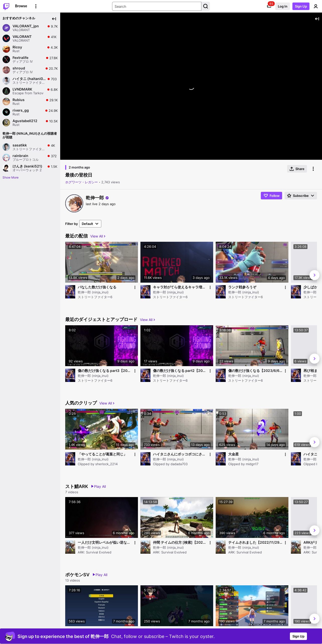Open options for バなした数だけ強くなる video
This screenshot has height=644, width=322.
pos(135,287)
